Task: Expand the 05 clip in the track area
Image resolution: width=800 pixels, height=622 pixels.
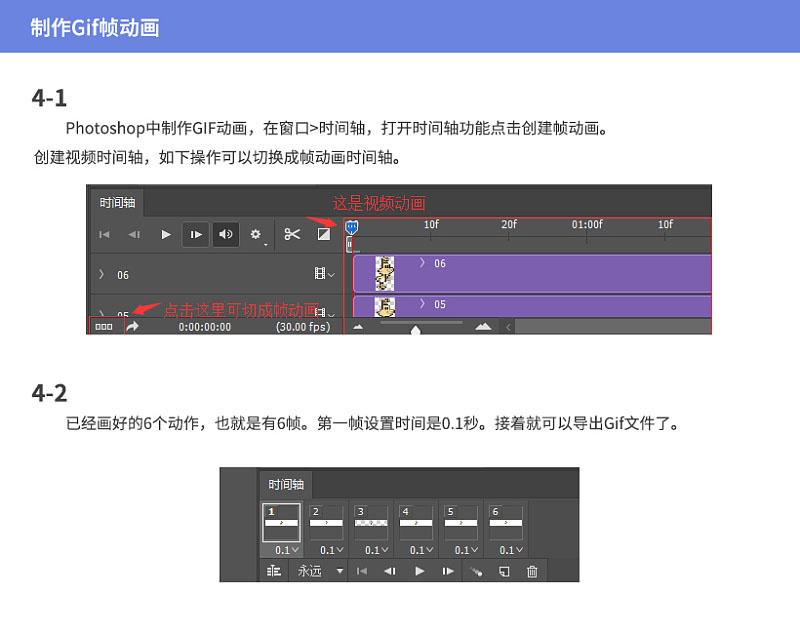Action: (422, 304)
